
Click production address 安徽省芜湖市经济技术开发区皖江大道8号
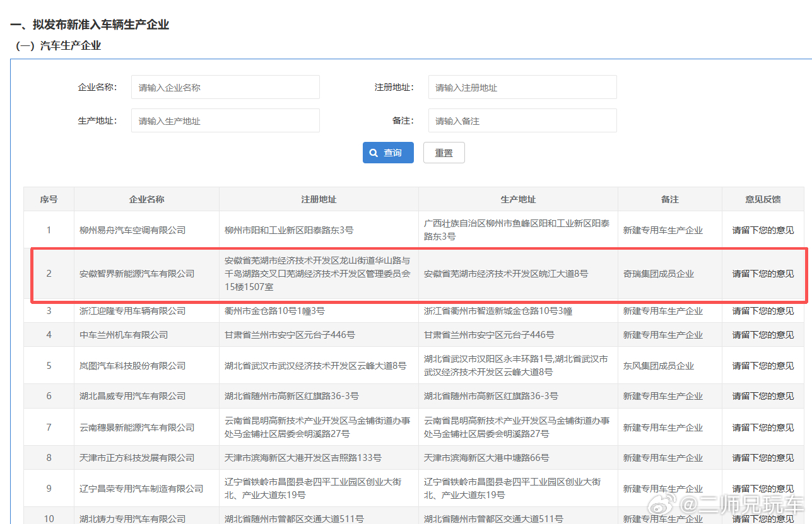point(506,274)
